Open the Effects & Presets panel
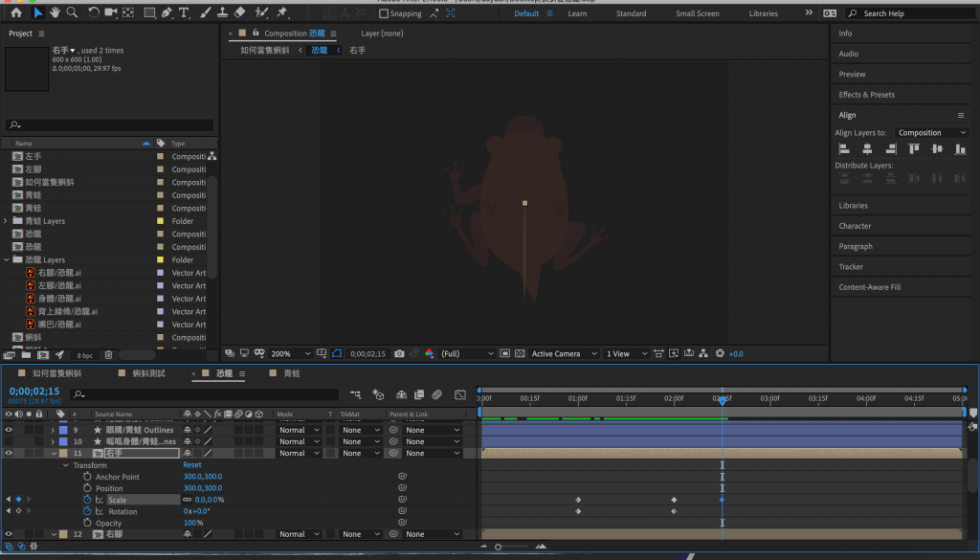The width and height of the screenshot is (980, 560). pyautogui.click(x=866, y=95)
